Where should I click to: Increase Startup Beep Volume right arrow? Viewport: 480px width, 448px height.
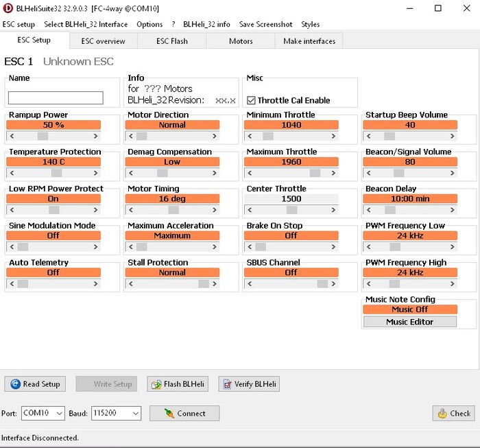[453, 136]
